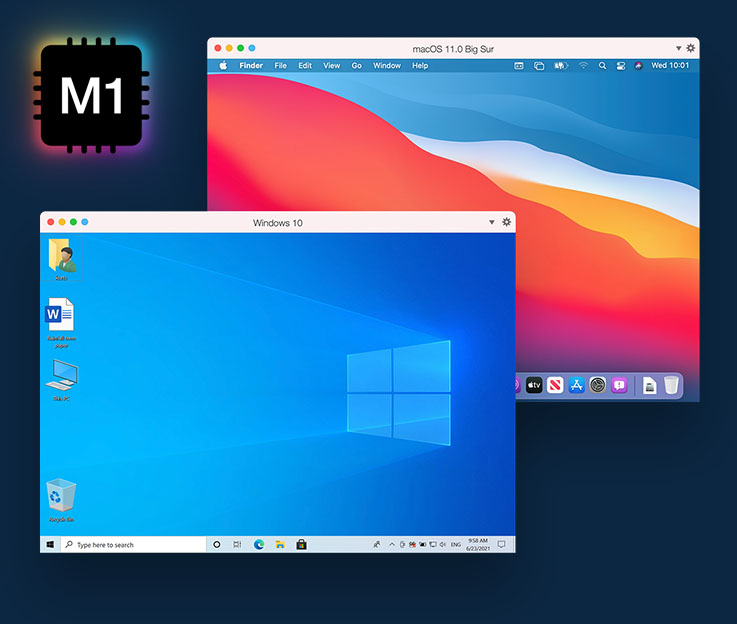The image size is (737, 624).
Task: Open Microsoft Edge in the Windows taskbar
Action: (259, 545)
